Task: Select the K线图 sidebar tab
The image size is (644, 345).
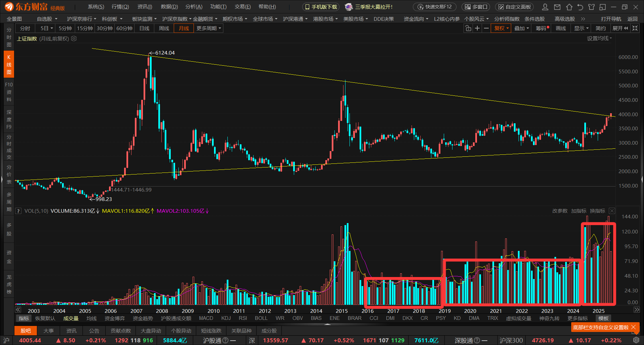Action: 9,64
